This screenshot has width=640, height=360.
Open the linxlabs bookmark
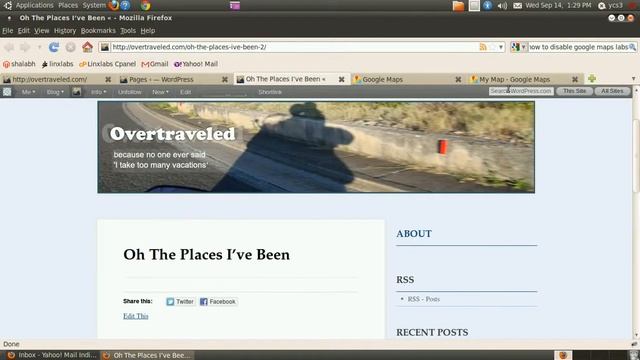point(58,64)
